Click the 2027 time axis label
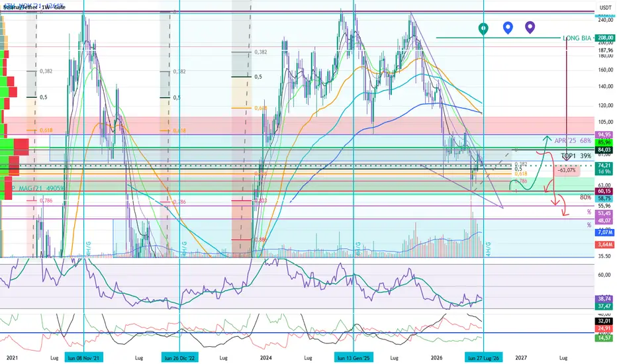This screenshot has height=364, width=617. point(521,357)
